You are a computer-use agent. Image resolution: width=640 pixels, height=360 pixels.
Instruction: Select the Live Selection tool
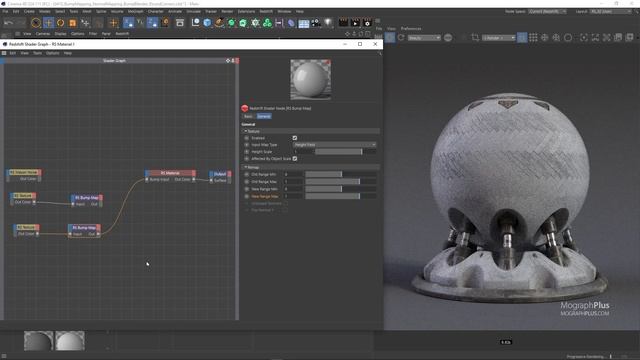click(36, 23)
